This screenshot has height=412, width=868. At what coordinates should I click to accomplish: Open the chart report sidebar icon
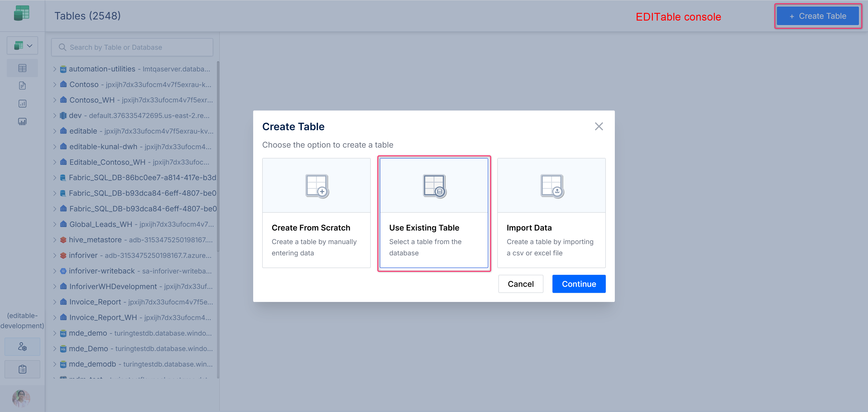[22, 104]
